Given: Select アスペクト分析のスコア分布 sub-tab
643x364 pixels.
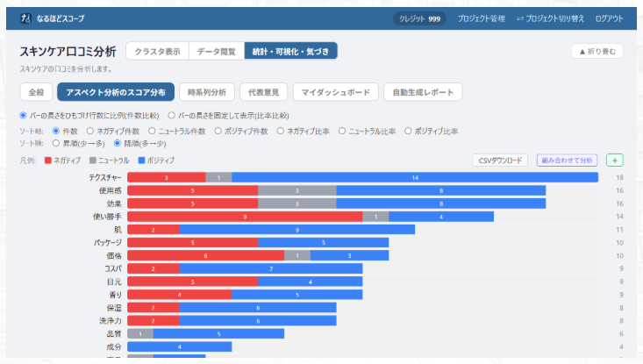Looking at the screenshot, I should (x=116, y=92).
